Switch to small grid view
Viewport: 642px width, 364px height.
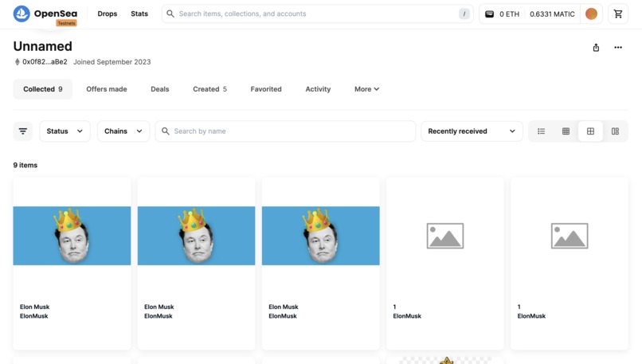pos(566,131)
